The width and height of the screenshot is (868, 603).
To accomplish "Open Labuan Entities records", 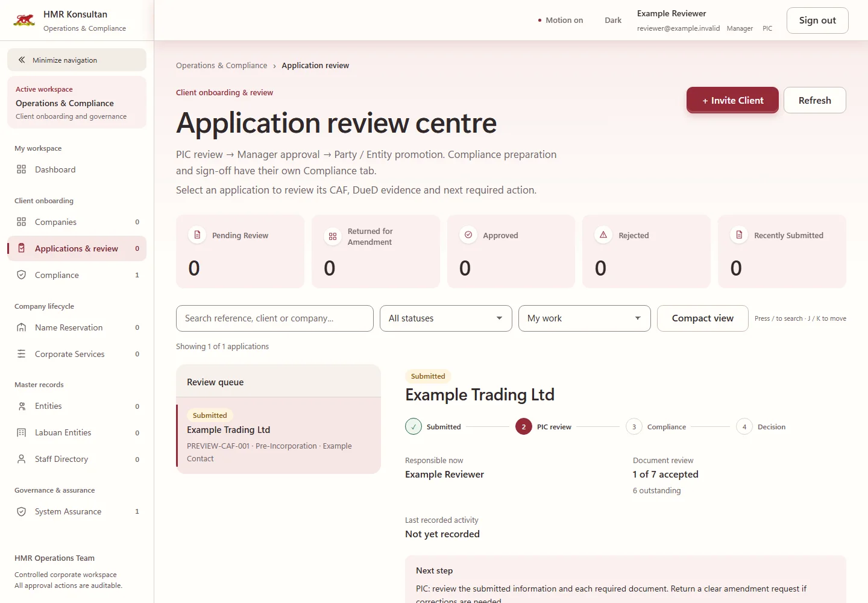I will click(x=77, y=433).
